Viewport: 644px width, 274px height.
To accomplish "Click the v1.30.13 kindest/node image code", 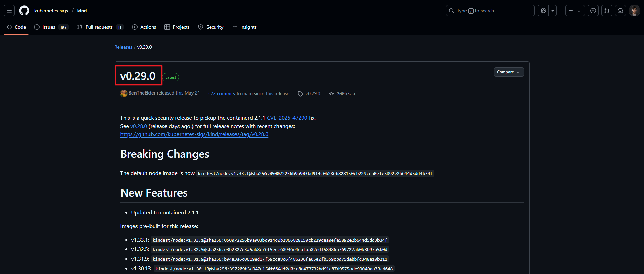I will coord(274,269).
